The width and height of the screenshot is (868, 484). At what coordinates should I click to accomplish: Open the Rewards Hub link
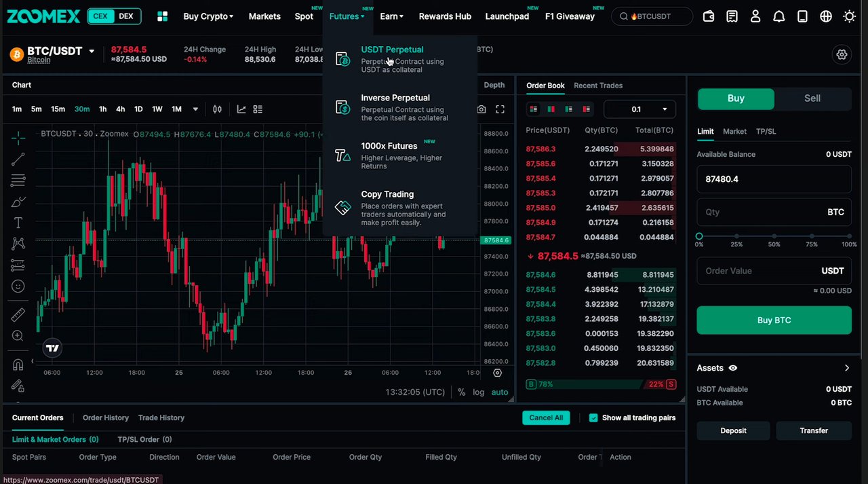[445, 16]
